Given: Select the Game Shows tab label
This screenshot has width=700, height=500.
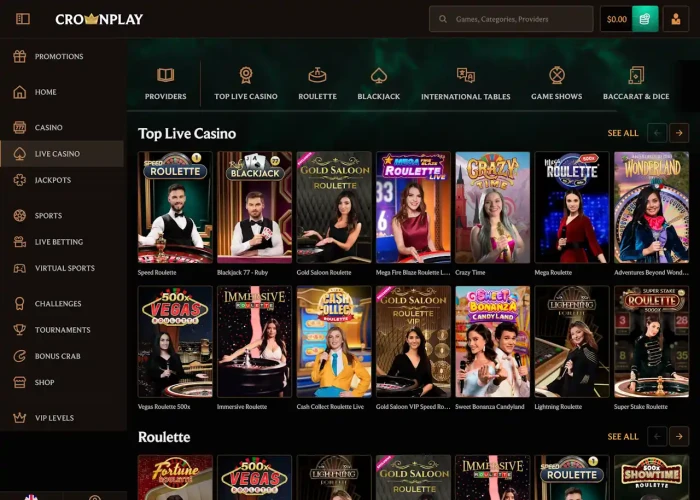Looking at the screenshot, I should tap(557, 96).
